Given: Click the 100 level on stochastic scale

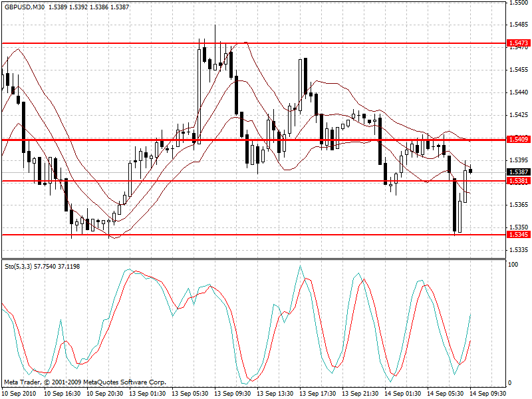Looking at the screenshot, I should tap(513, 265).
